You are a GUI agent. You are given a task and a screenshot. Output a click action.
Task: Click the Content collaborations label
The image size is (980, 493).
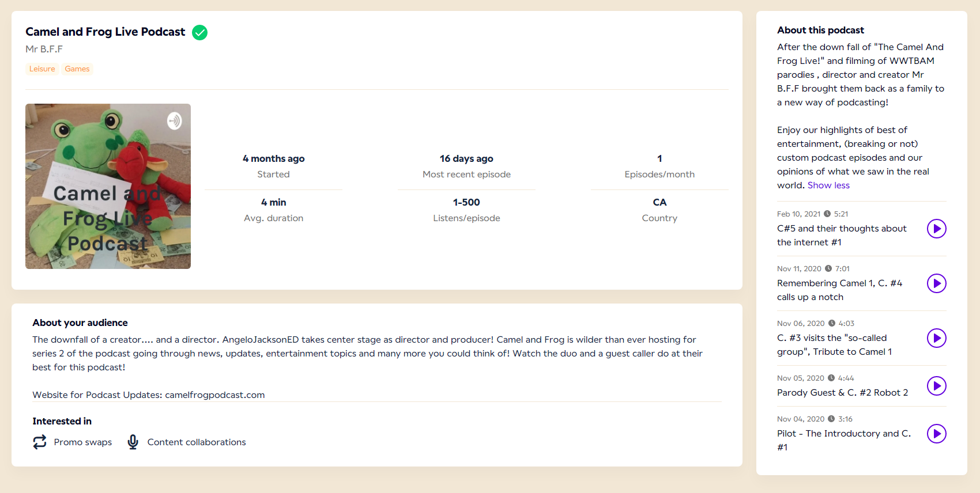click(x=197, y=442)
